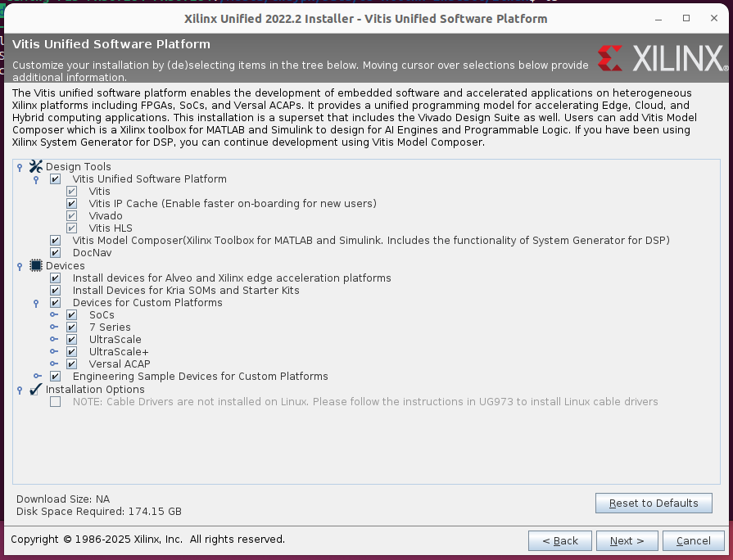This screenshot has width=733, height=560.
Task: Click the Vitis HLS checkbox
Action: [x=71, y=228]
